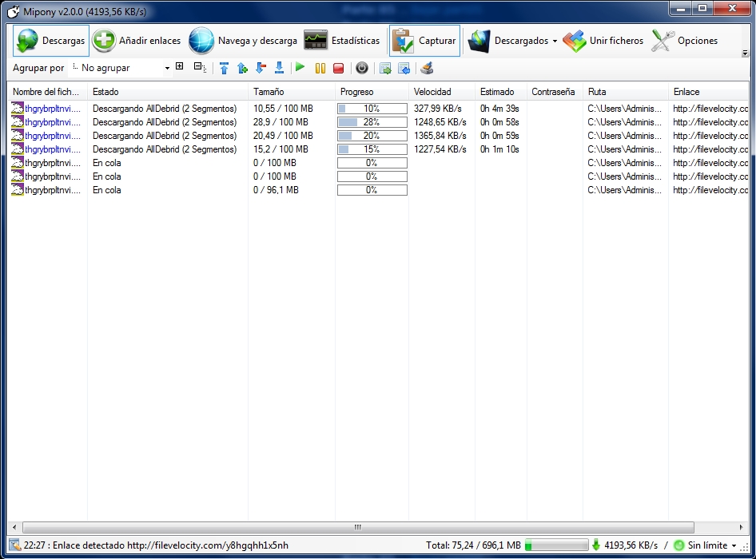The image size is (756, 559).
Task: Click the export list icon with green arrow
Action: [x=385, y=69]
